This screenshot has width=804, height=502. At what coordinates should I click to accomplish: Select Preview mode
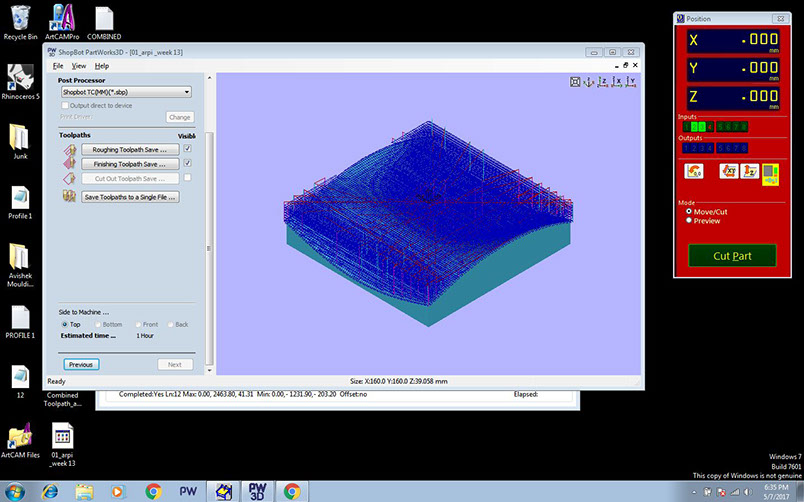click(x=689, y=220)
